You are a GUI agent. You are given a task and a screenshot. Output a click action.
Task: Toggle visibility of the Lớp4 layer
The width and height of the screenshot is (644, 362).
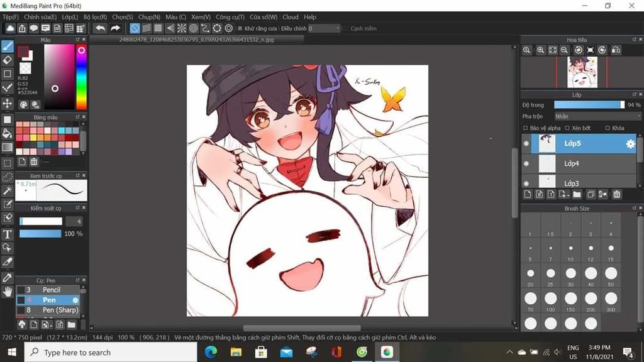(x=526, y=163)
